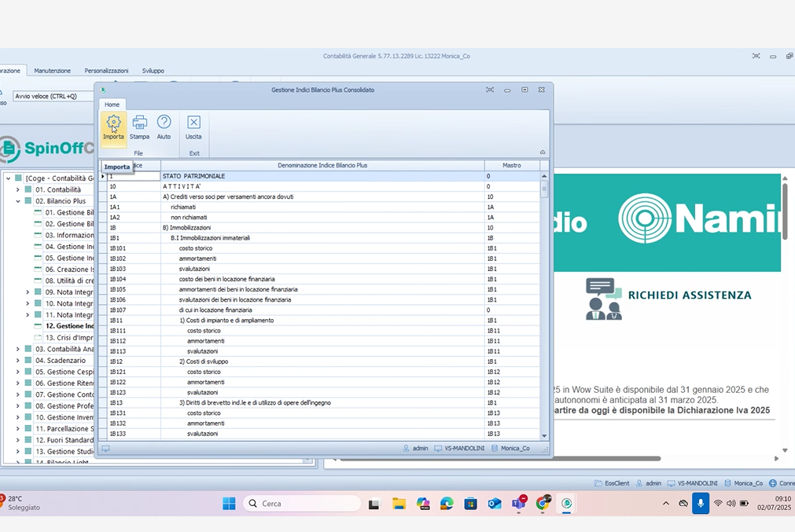Open tree item 03. Informazion
795x532 pixels.
point(69,235)
